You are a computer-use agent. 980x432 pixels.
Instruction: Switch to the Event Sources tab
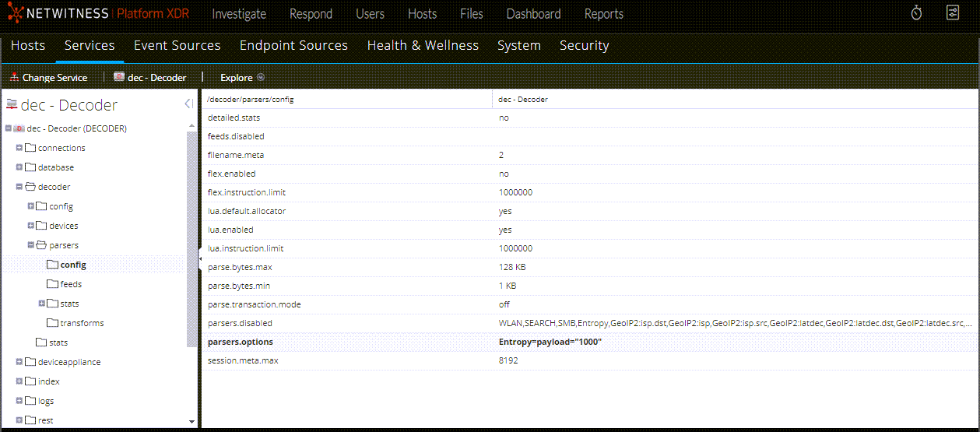tap(177, 46)
